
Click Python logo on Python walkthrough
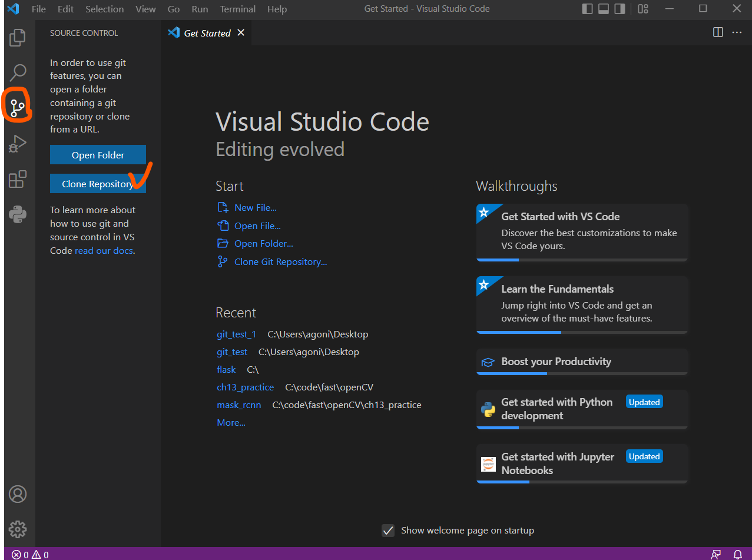(488, 409)
